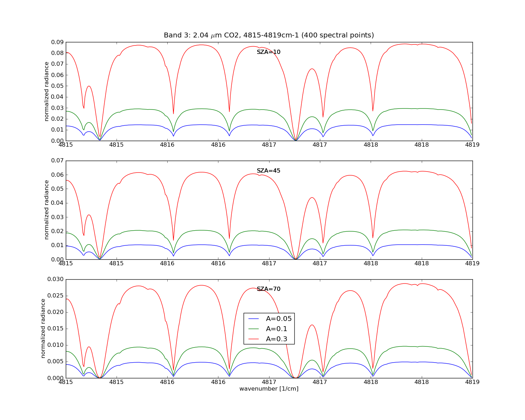Click the 'A=0.1' legend label
Image resolution: width=525 pixels, height=420 pixels.
(276, 329)
